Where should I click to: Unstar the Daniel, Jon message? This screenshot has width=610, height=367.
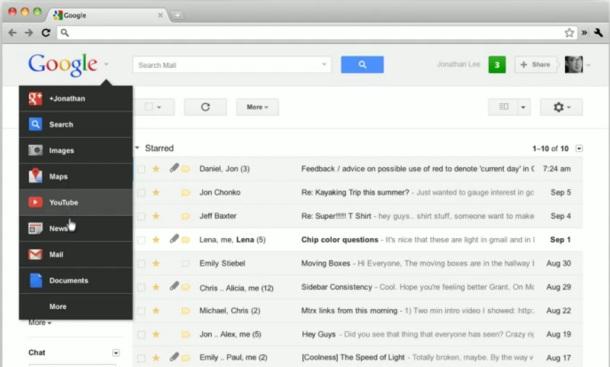click(156, 169)
